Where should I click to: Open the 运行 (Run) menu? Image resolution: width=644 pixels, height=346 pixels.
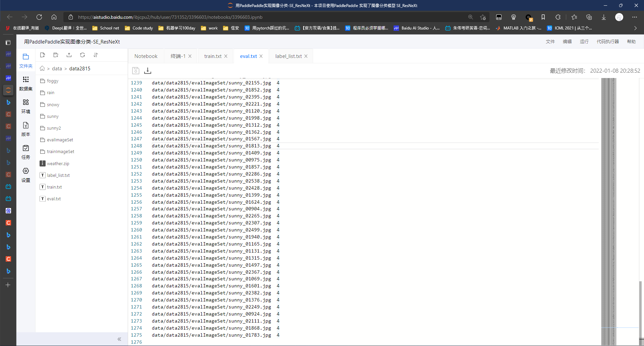point(584,42)
